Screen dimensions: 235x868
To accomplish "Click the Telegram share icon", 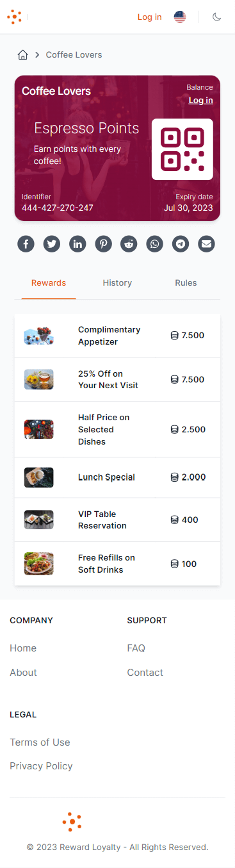I will 181,244.
